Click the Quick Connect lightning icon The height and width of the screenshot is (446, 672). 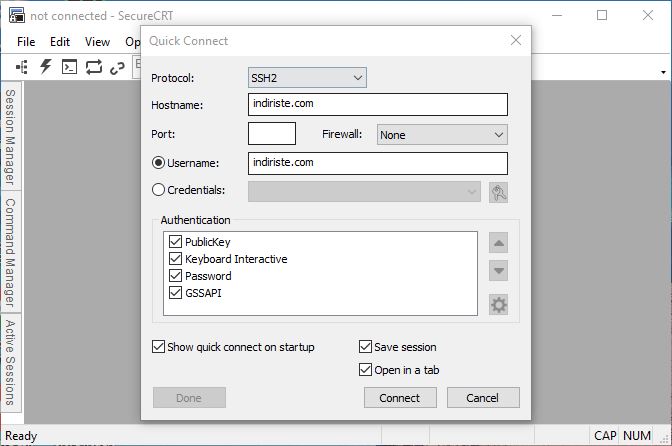click(x=45, y=67)
